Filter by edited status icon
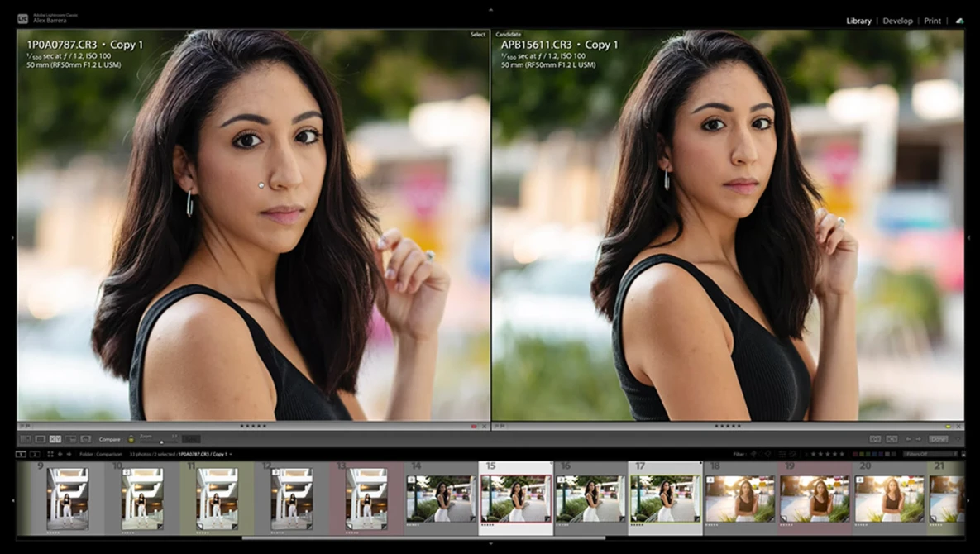The image size is (980, 554). [x=782, y=454]
